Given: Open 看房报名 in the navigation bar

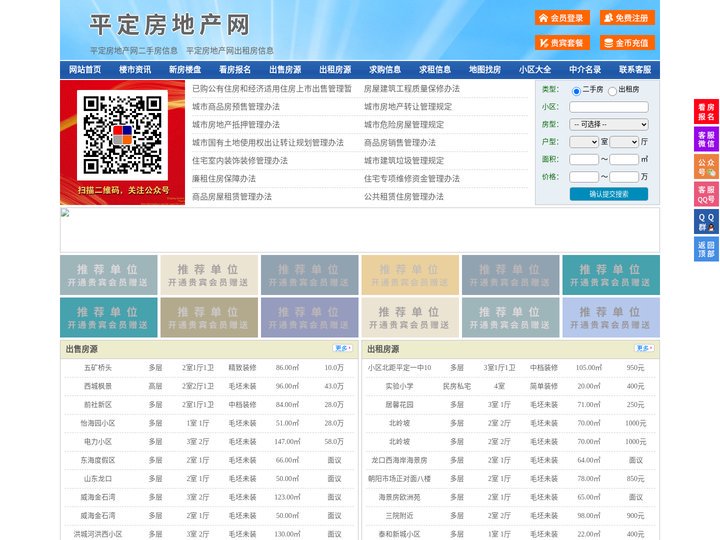Looking at the screenshot, I should point(235,70).
